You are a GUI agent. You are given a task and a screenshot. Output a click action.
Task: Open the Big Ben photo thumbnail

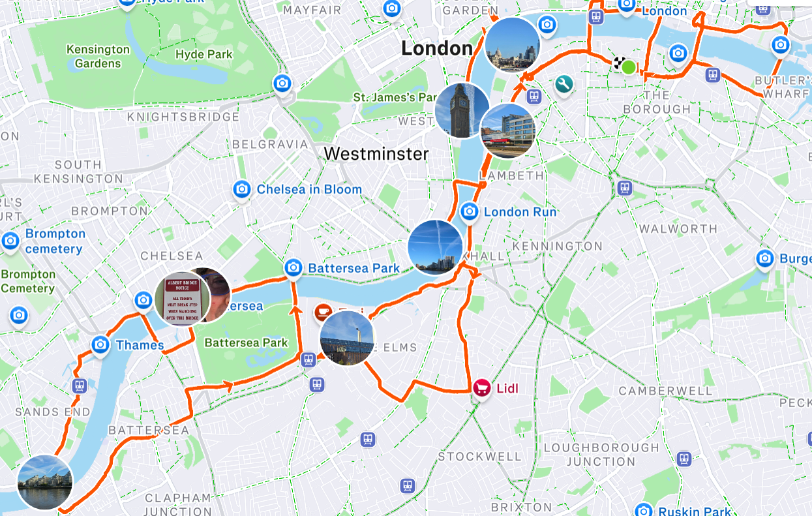pos(462,110)
